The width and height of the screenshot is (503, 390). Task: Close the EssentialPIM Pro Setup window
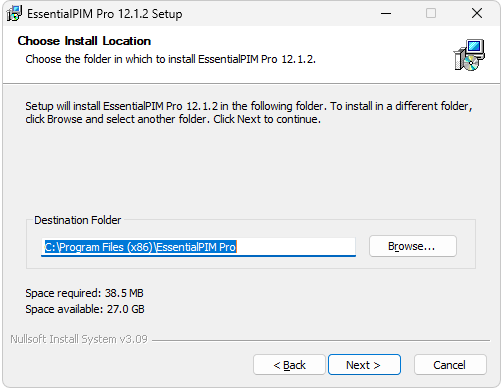(x=477, y=13)
